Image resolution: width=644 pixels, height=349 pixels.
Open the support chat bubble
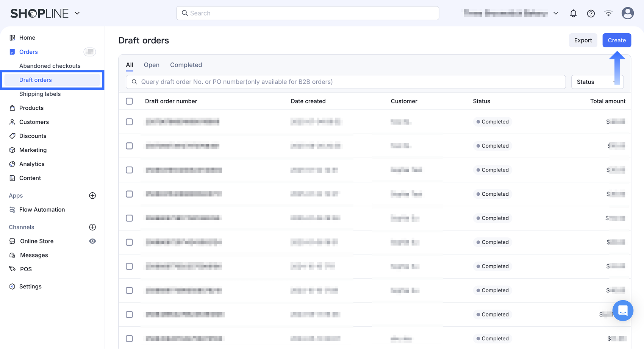(622, 310)
